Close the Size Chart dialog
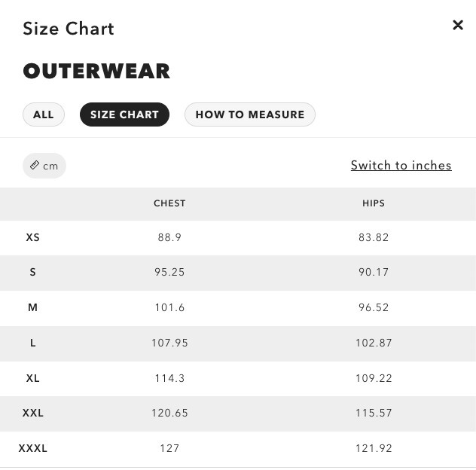476x470 pixels. (x=457, y=26)
